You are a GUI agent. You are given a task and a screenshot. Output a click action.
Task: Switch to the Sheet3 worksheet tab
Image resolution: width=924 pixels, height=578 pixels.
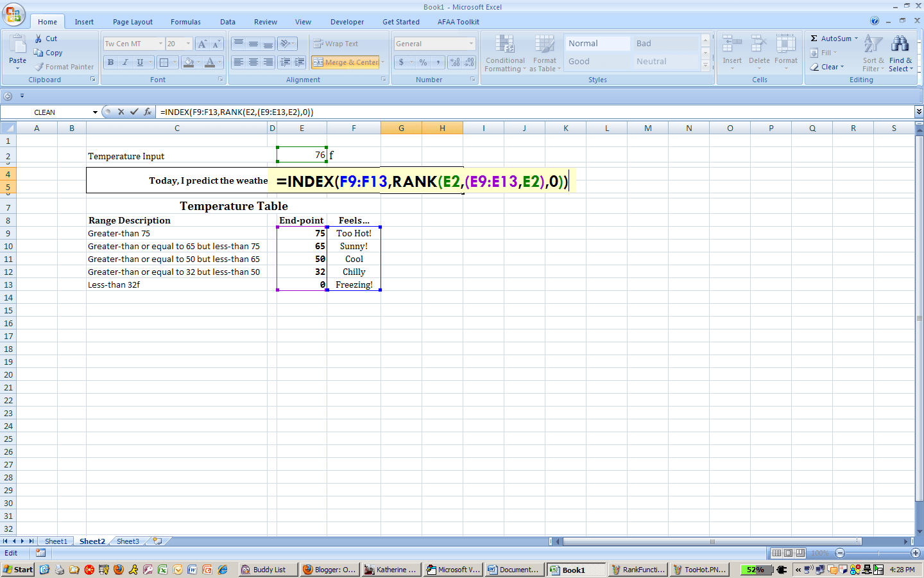[128, 541]
